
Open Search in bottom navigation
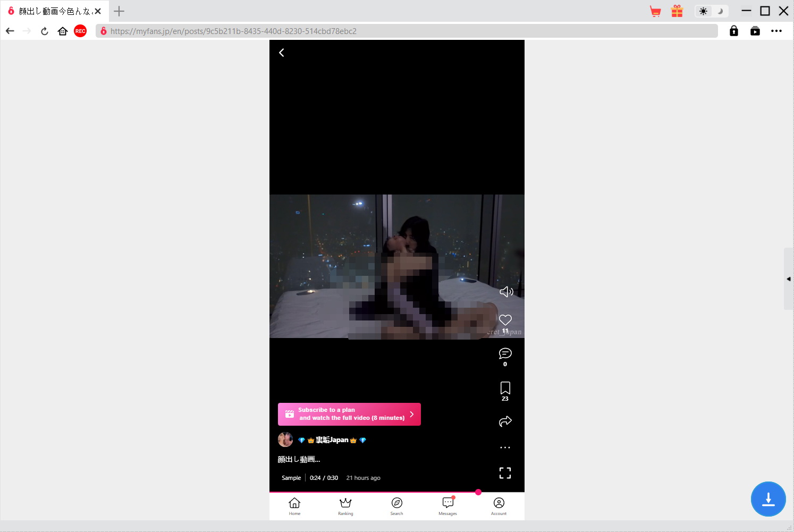tap(397, 506)
